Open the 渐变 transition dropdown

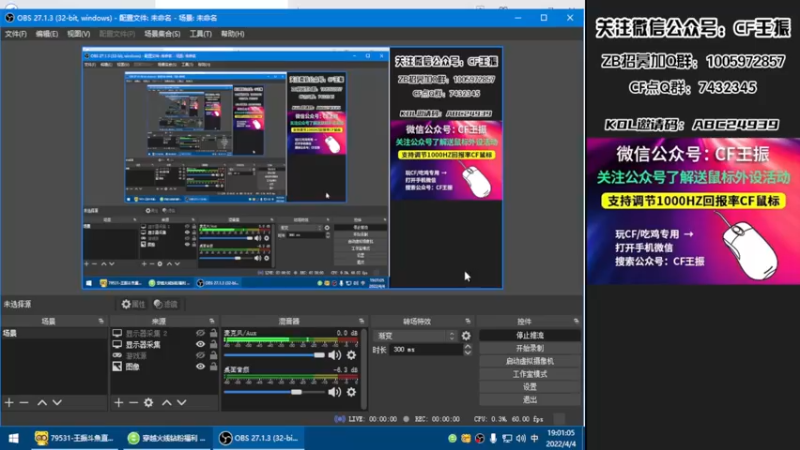click(416, 336)
